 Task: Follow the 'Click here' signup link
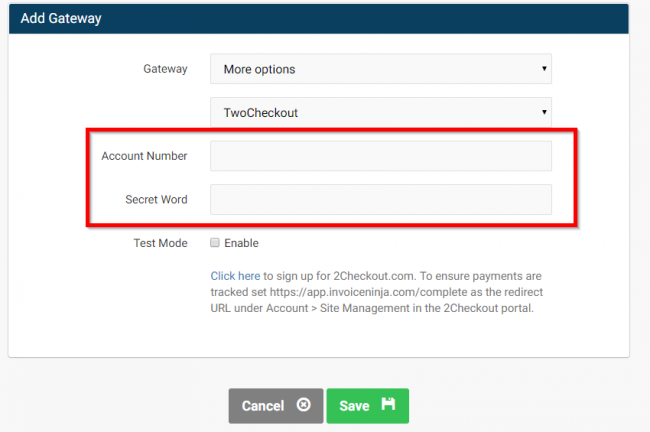[x=235, y=276]
